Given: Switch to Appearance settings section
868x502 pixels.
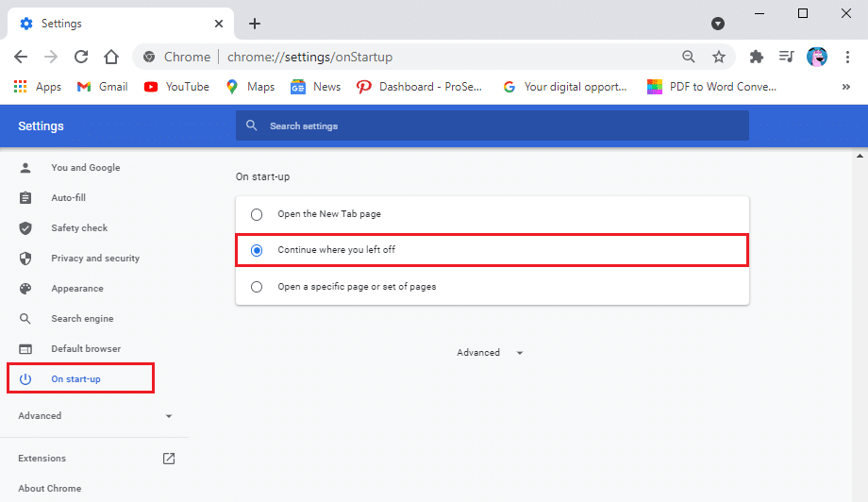Looking at the screenshot, I should coord(77,289).
